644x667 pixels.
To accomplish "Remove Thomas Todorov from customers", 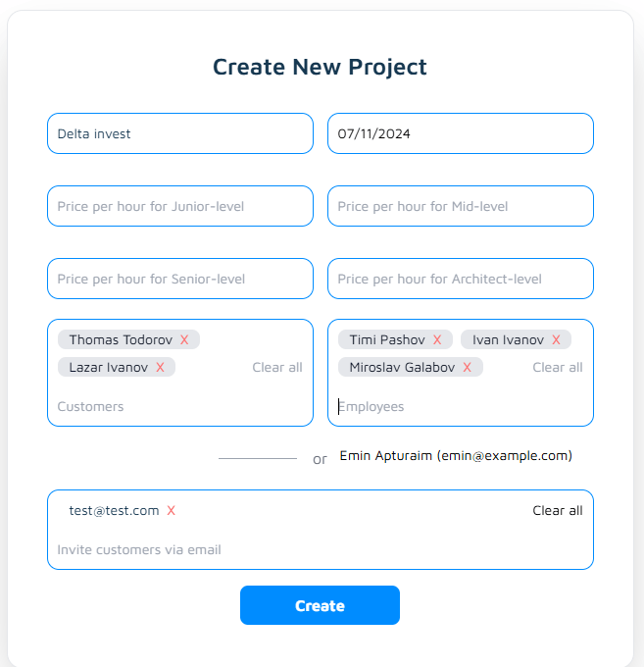I will pos(184,339).
